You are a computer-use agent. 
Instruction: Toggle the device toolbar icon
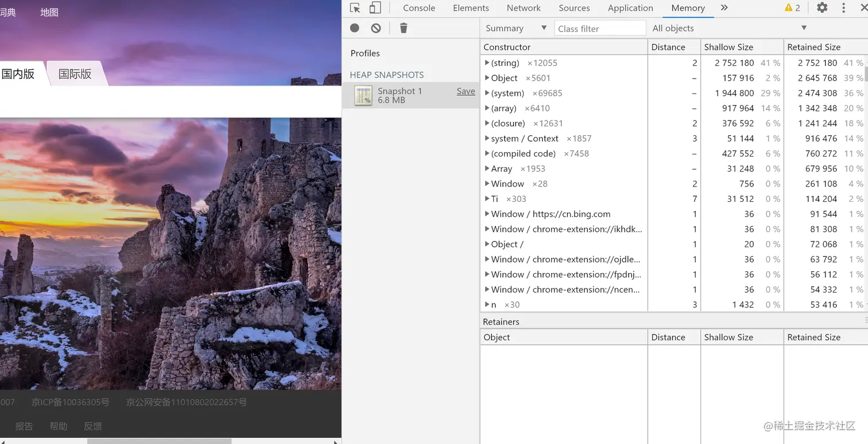click(375, 8)
